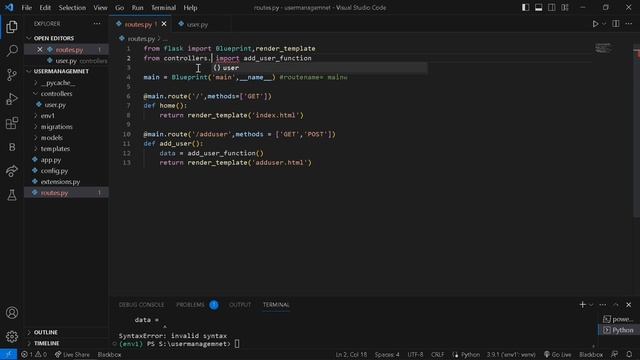This screenshot has height=360, width=640.
Task: Open the Run menu
Action: point(138,8)
